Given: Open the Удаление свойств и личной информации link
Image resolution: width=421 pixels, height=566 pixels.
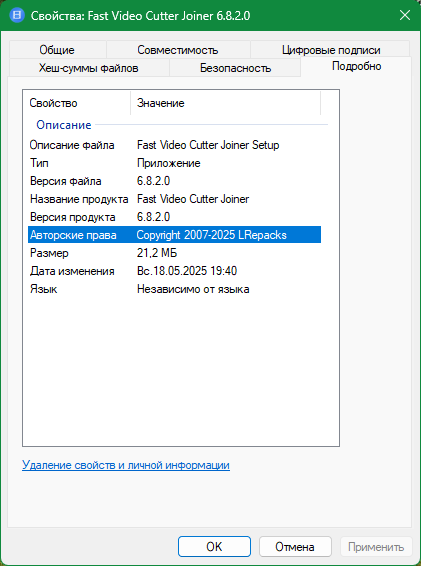Looking at the screenshot, I should point(126,465).
